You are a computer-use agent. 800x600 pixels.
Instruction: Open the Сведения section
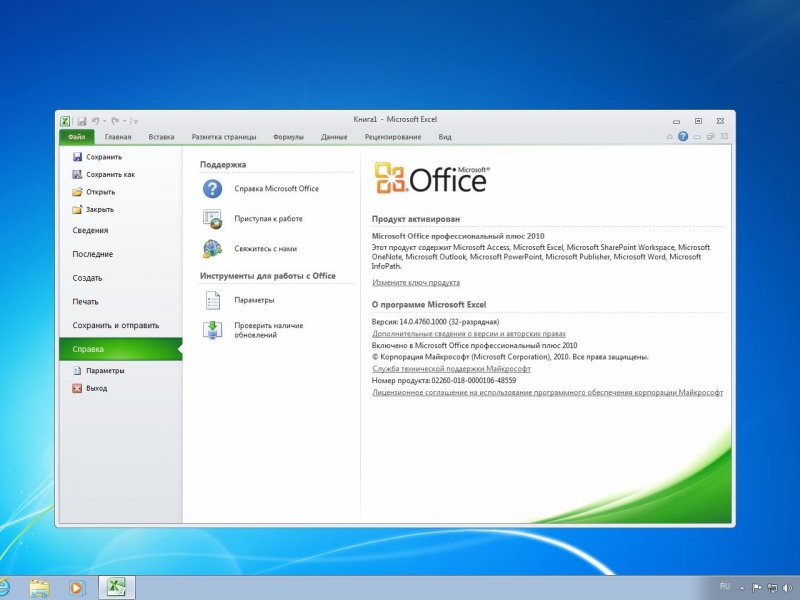(x=90, y=231)
